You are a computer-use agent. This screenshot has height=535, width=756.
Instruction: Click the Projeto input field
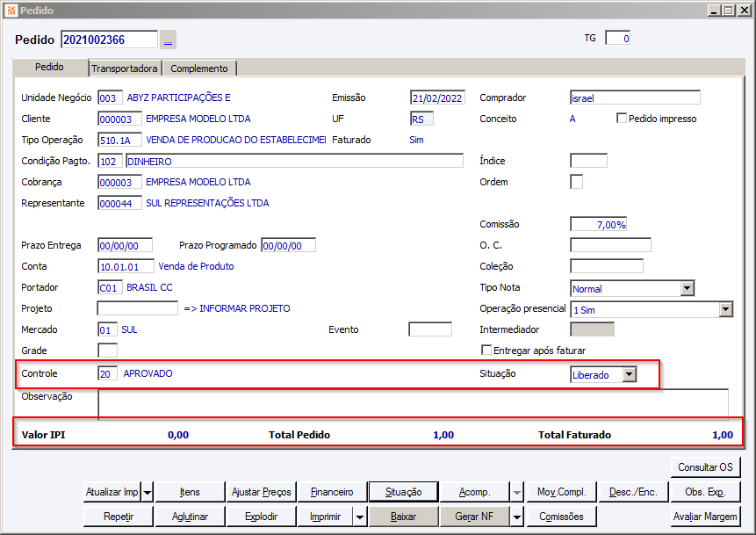[x=138, y=308]
